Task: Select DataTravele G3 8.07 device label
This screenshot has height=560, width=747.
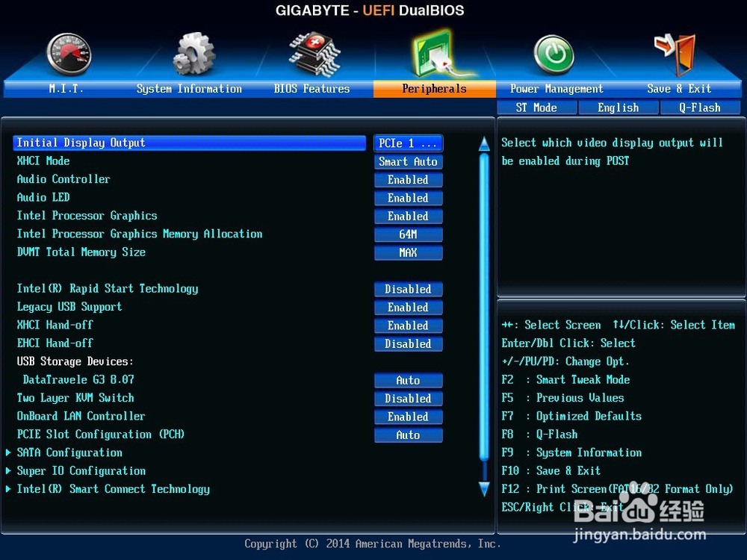Action: pyautogui.click(x=78, y=379)
